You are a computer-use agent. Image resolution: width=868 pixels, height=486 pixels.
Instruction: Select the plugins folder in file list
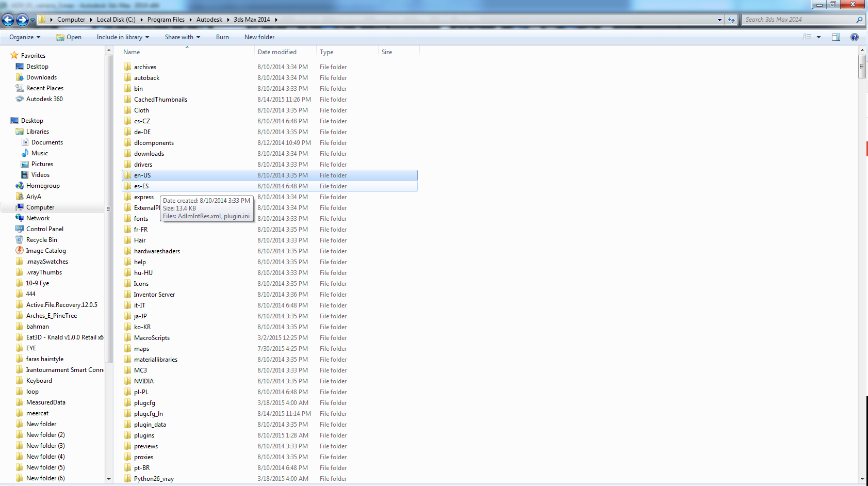click(144, 435)
